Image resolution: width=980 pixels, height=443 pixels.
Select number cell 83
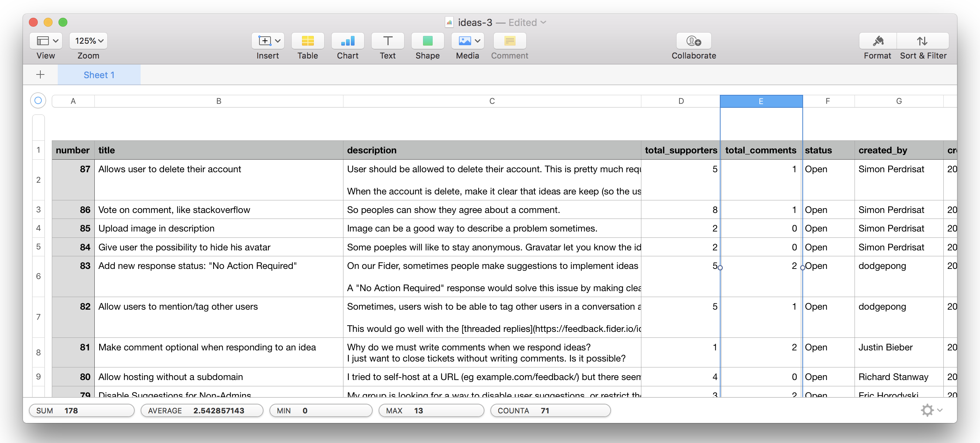tap(73, 277)
